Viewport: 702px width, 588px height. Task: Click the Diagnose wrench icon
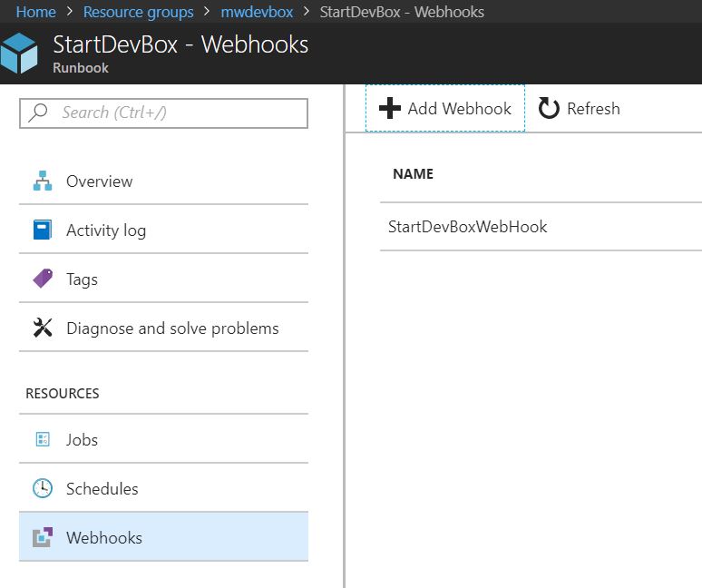pos(43,328)
